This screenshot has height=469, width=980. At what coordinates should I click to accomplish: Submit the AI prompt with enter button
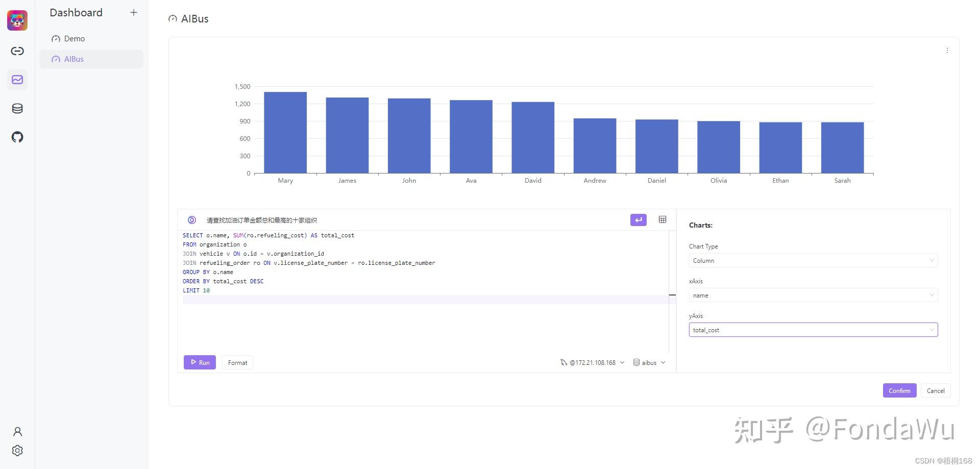click(639, 220)
